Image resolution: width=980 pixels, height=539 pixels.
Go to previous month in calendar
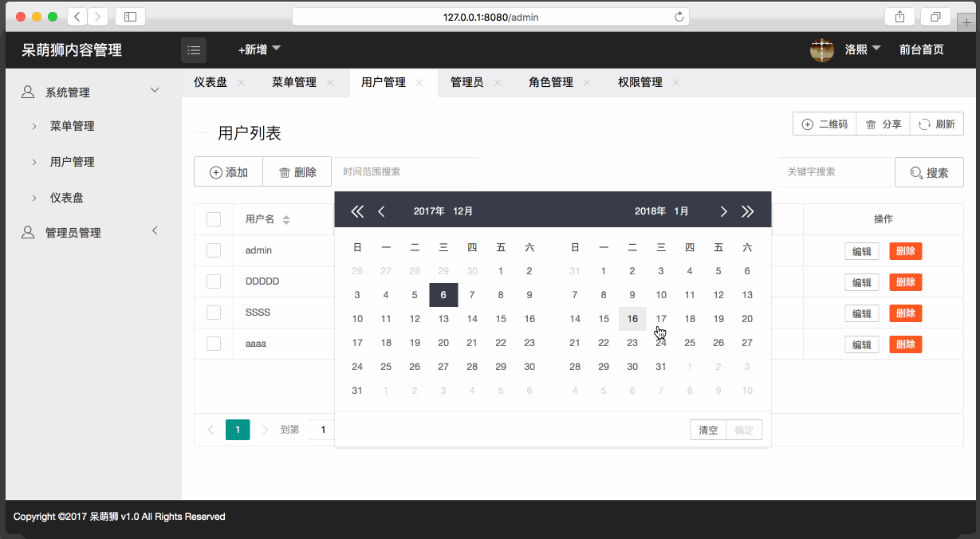381,211
